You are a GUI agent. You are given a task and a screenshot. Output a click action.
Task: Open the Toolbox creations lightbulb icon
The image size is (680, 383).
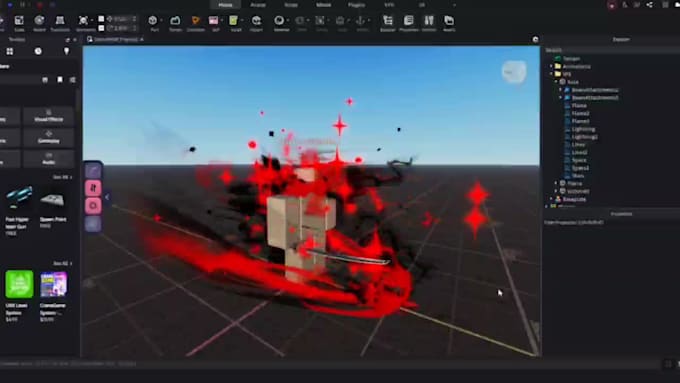click(66, 51)
